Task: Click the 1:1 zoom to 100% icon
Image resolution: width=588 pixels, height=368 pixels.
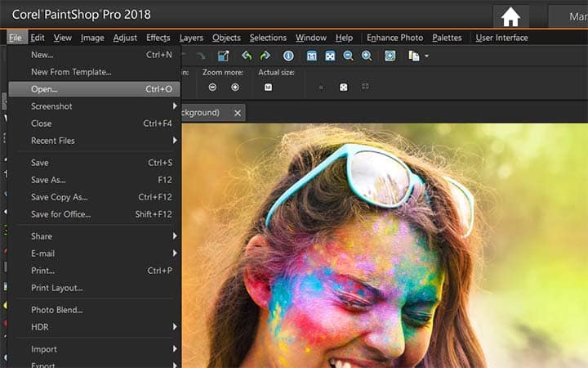Action: click(x=312, y=56)
